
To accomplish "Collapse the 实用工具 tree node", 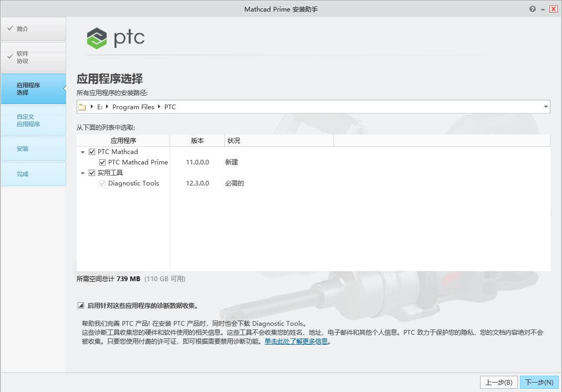I will coord(83,173).
